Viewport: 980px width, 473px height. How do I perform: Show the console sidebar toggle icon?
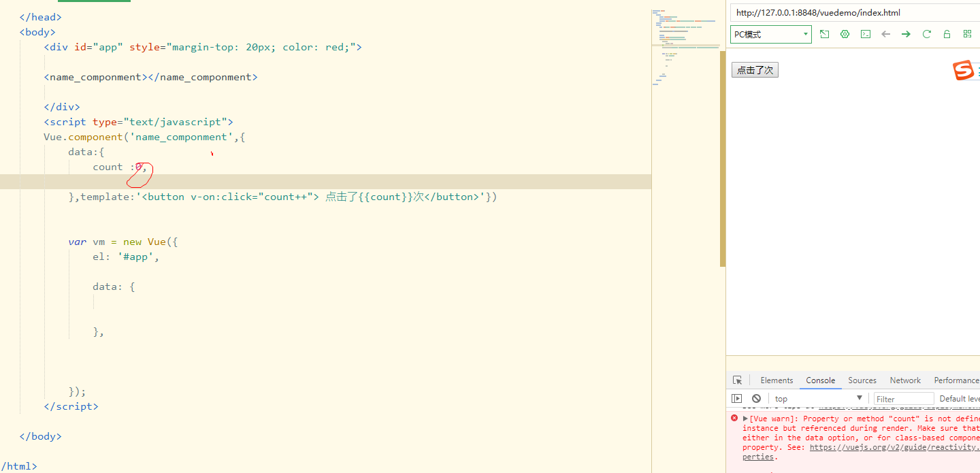click(737, 399)
